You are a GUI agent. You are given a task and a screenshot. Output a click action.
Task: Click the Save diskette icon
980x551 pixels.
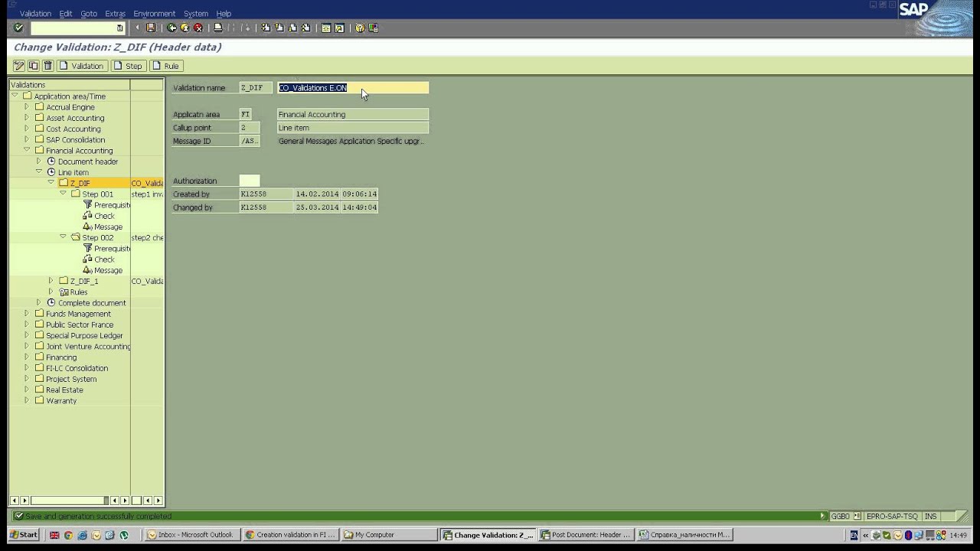pyautogui.click(x=151, y=28)
